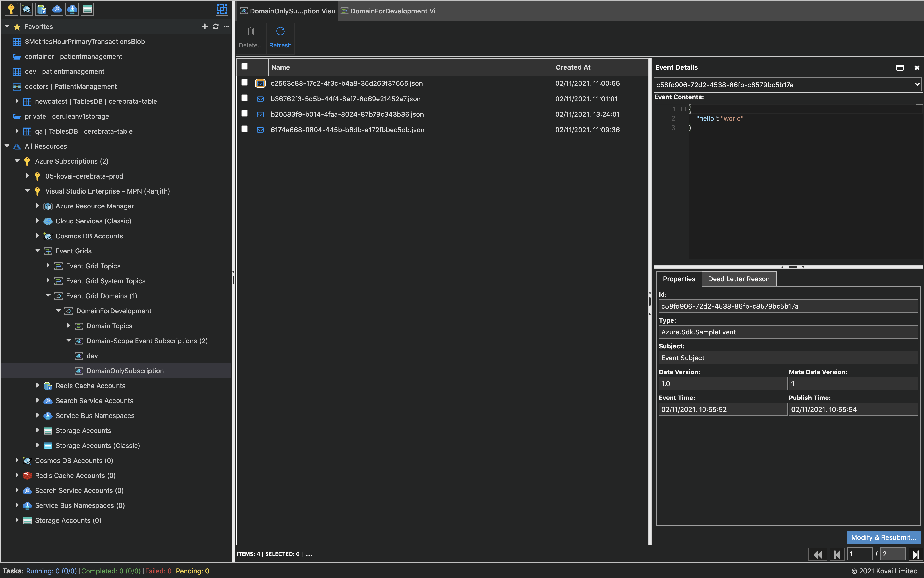
Task: Click the Id field in Properties
Action: 788,306
